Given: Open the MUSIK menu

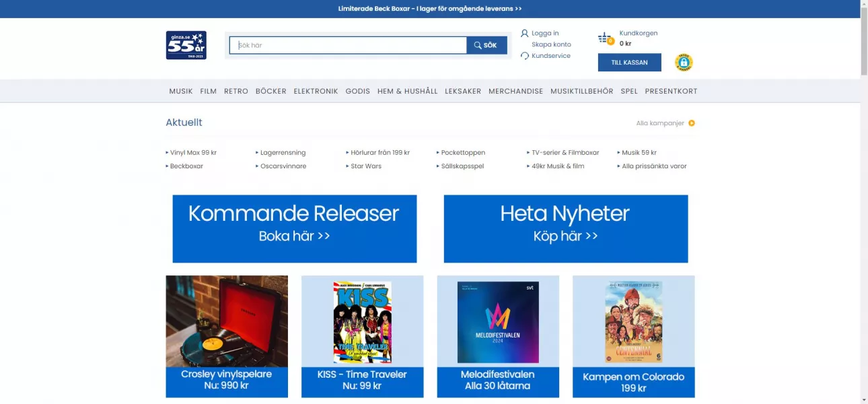Looking at the screenshot, I should pyautogui.click(x=181, y=91).
